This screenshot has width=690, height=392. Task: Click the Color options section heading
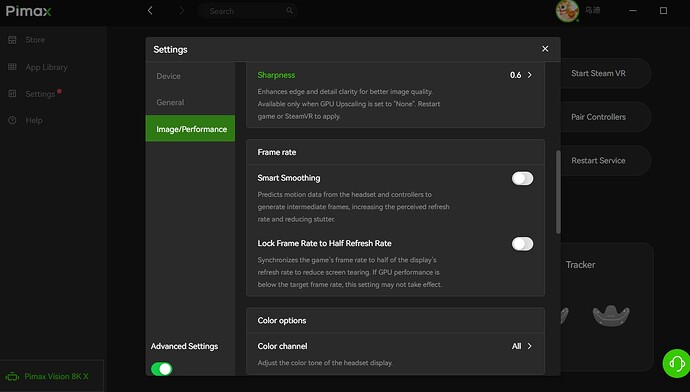(282, 321)
